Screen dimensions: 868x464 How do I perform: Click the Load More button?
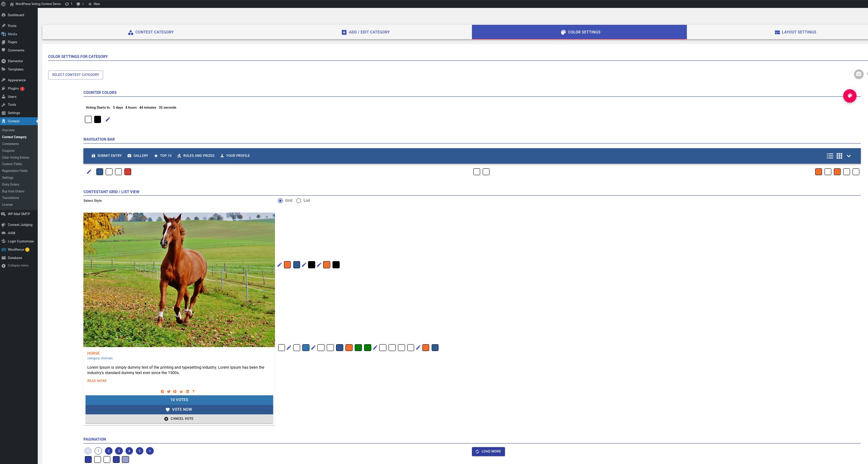pos(488,451)
